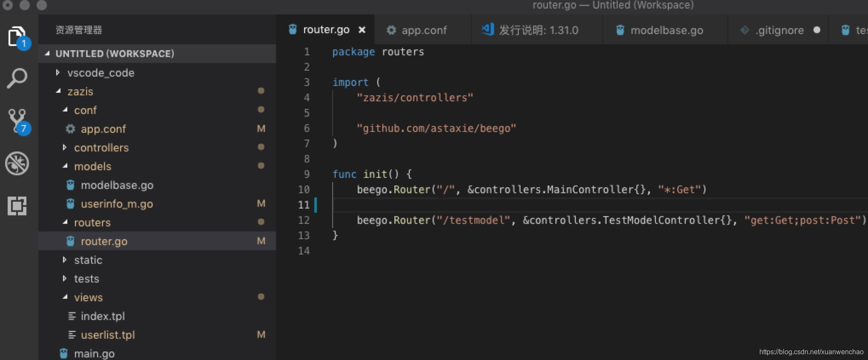Screen dimensions: 868x360
Task: Collapse the routers folder
Action: 65,222
